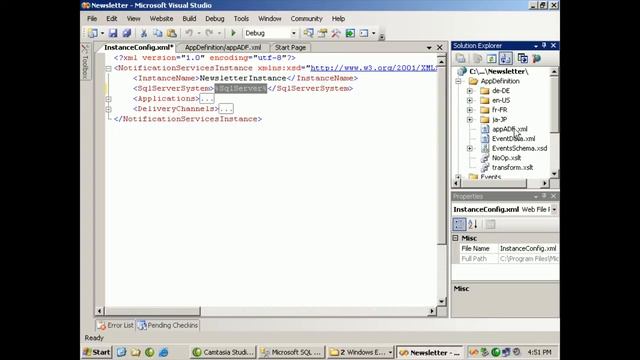Click the other windows toolbar icon
640x360 pixels.
pos(364,33)
